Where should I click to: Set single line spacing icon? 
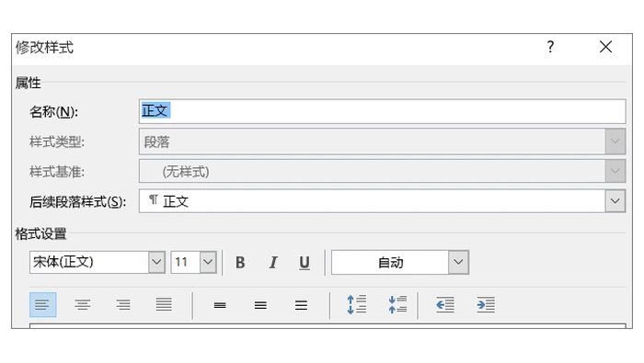(x=220, y=305)
